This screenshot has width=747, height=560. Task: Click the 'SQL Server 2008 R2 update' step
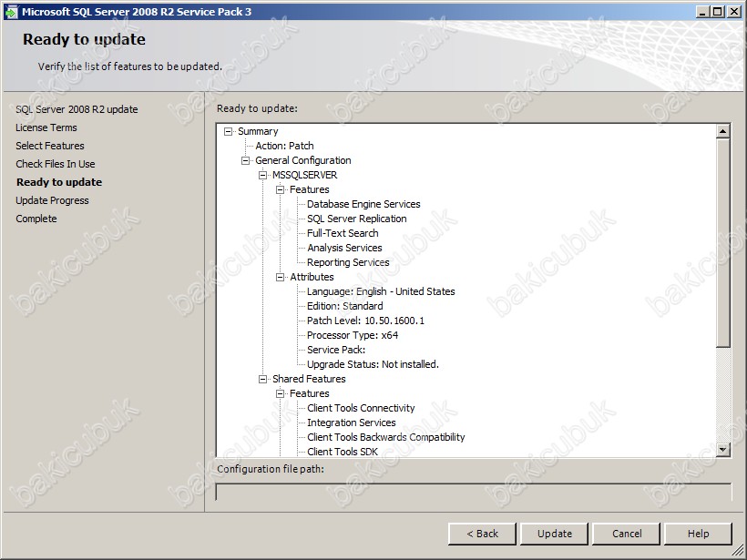click(77, 109)
